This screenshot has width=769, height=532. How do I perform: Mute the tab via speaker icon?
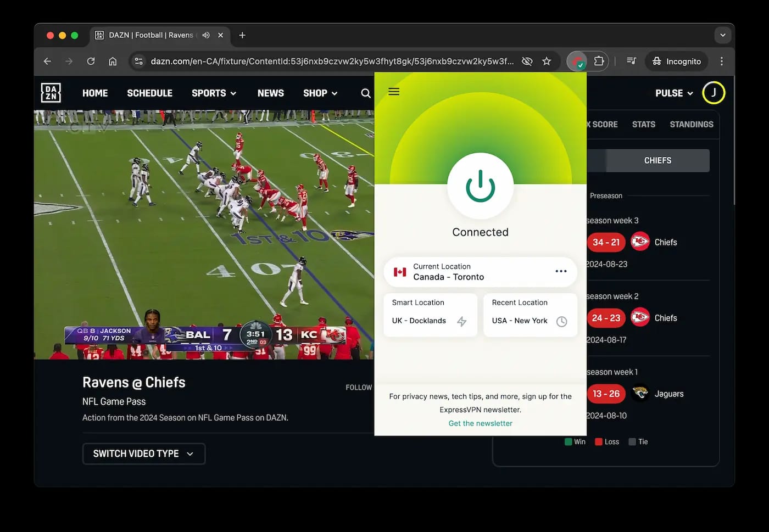[x=206, y=35]
